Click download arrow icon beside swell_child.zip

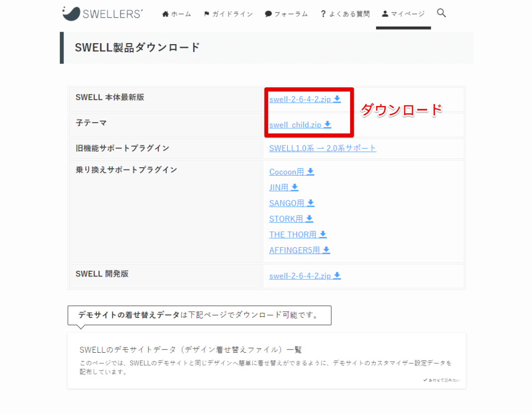pyautogui.click(x=327, y=124)
